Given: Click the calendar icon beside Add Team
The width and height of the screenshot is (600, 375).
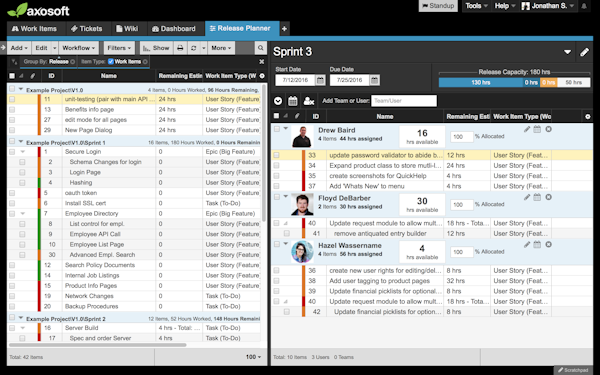Looking at the screenshot, I should [x=293, y=101].
